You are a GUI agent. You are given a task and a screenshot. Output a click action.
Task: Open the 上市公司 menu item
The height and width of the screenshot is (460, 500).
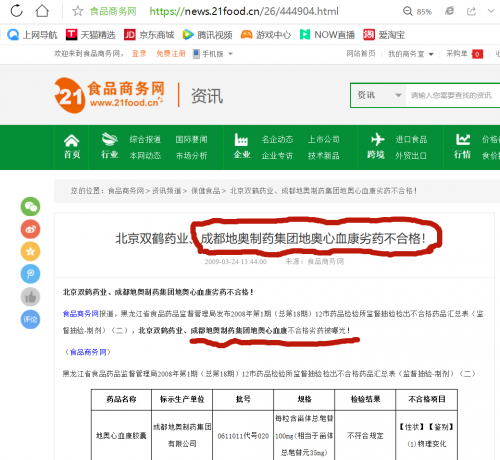point(323,139)
